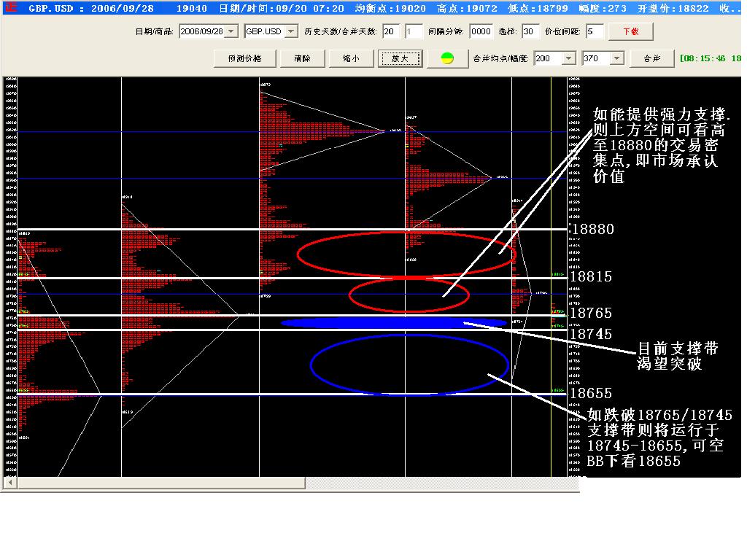Screen dimensions: 747x560
Task: Expand the merge point dropdown showing 200
Action: coord(569,58)
